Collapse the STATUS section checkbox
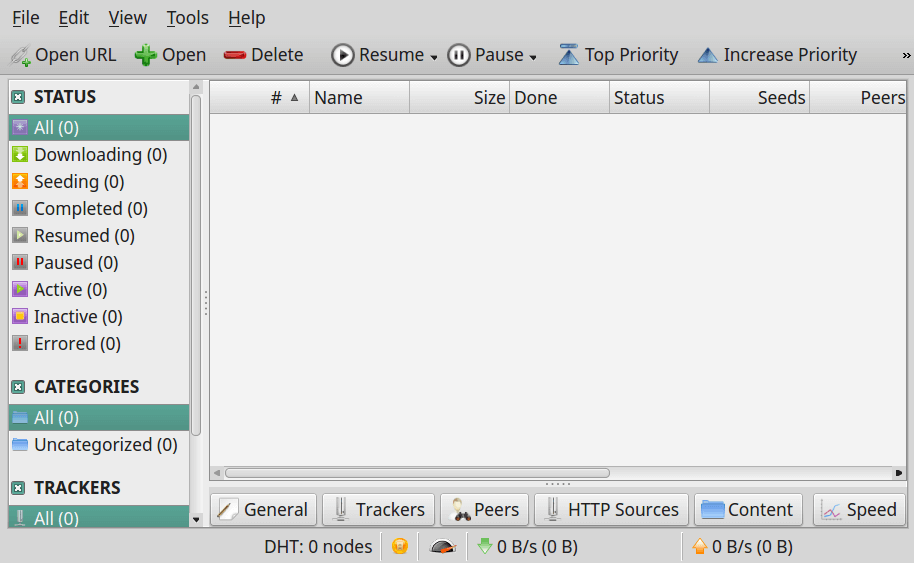The height and width of the screenshot is (563, 914). tap(18, 97)
